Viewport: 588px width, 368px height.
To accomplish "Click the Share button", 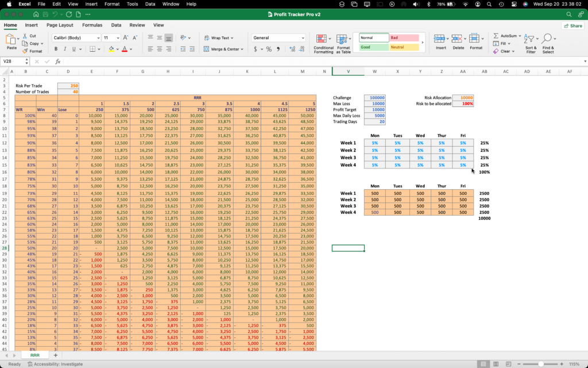I will point(574,25).
